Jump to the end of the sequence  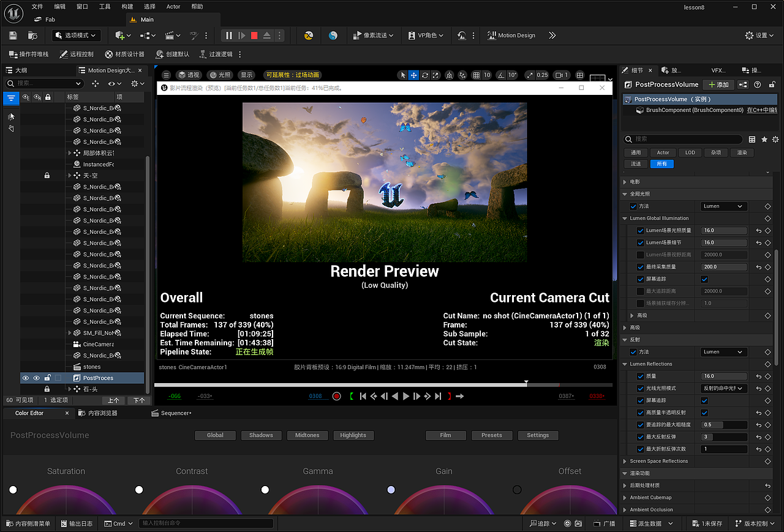(x=437, y=396)
